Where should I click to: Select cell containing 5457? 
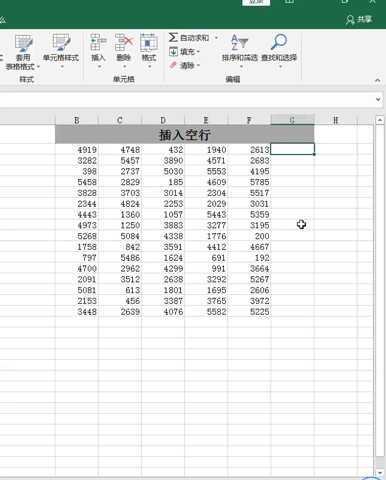coord(120,160)
